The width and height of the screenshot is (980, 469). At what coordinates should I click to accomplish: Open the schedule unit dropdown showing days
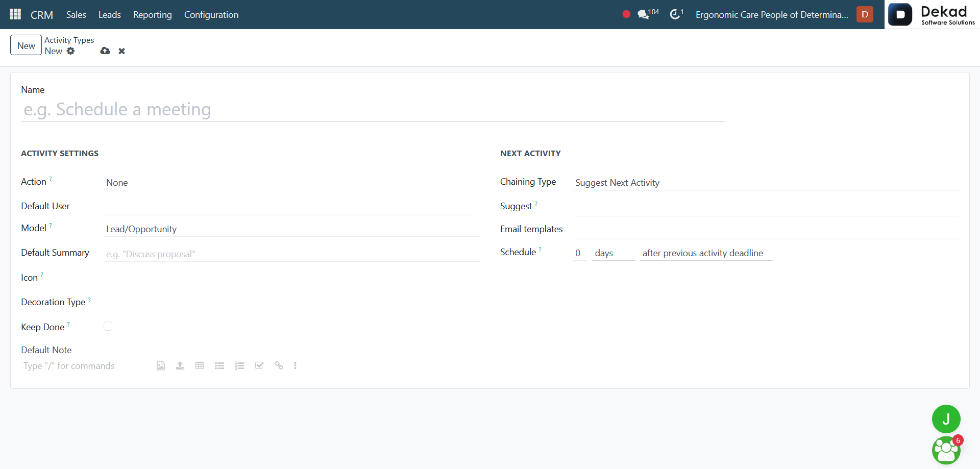[613, 253]
